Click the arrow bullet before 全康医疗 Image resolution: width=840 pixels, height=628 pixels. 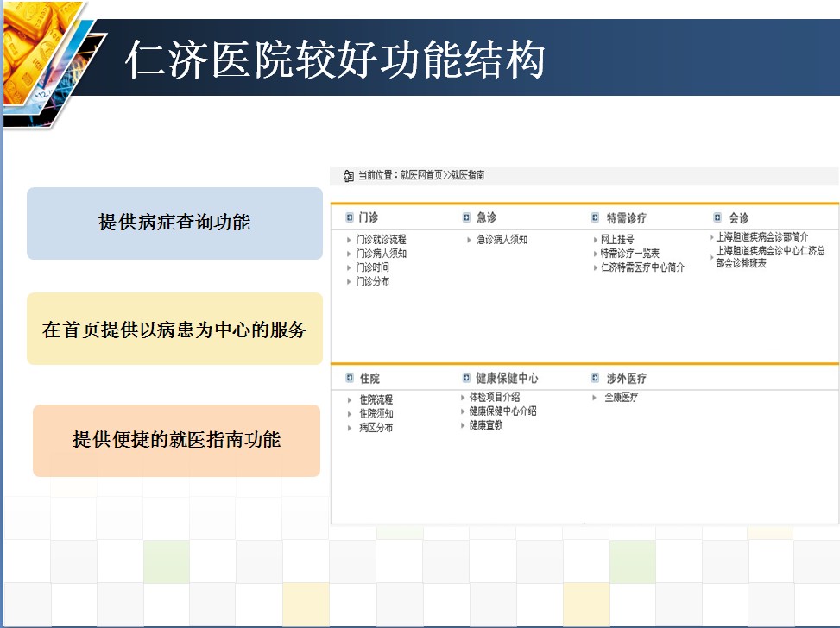596,398
